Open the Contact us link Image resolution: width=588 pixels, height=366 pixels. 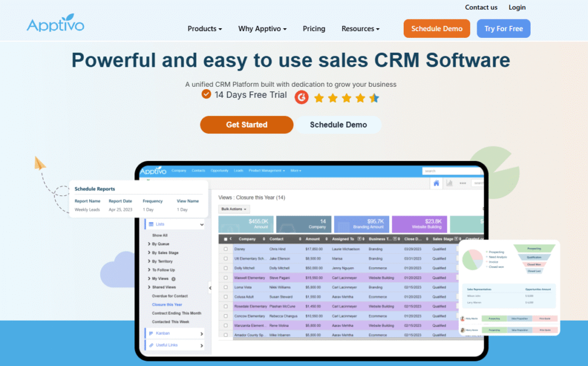click(x=481, y=7)
